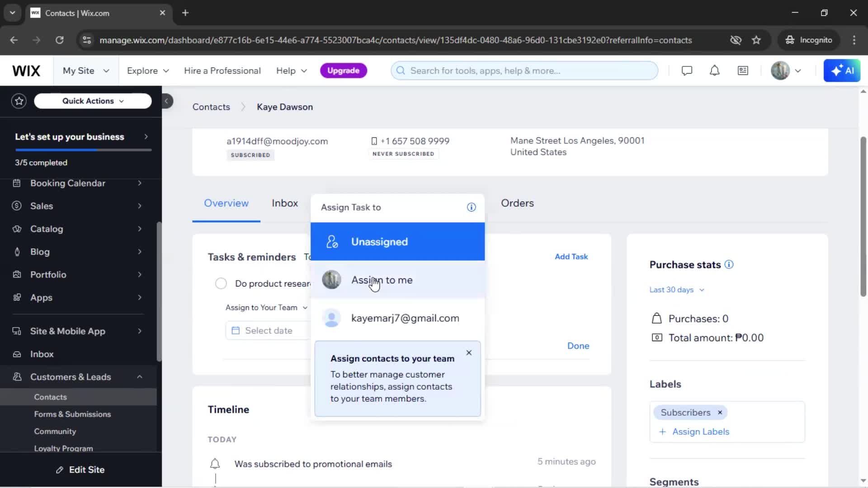Image resolution: width=868 pixels, height=488 pixels.
Task: Switch to the Orders tab
Action: coord(517,203)
